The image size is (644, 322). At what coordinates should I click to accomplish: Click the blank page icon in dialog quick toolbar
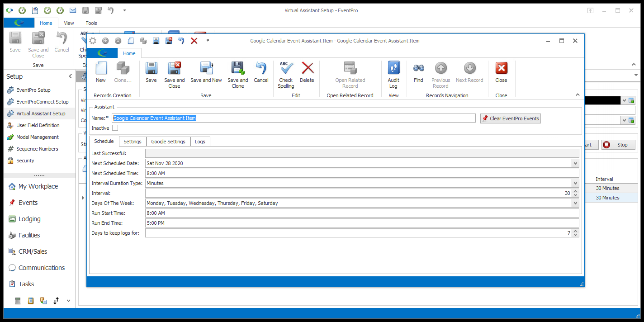[x=131, y=41]
